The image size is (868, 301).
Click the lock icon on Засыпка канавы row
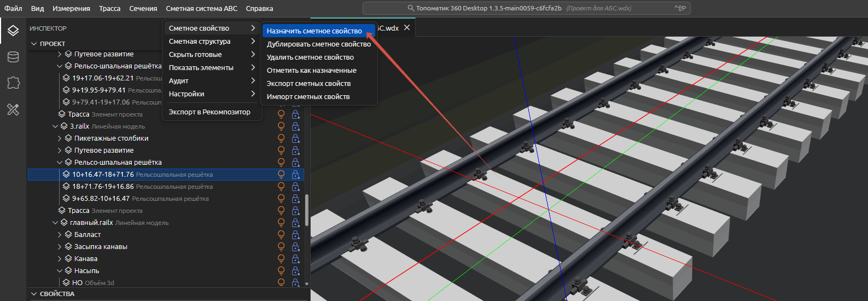(295, 247)
